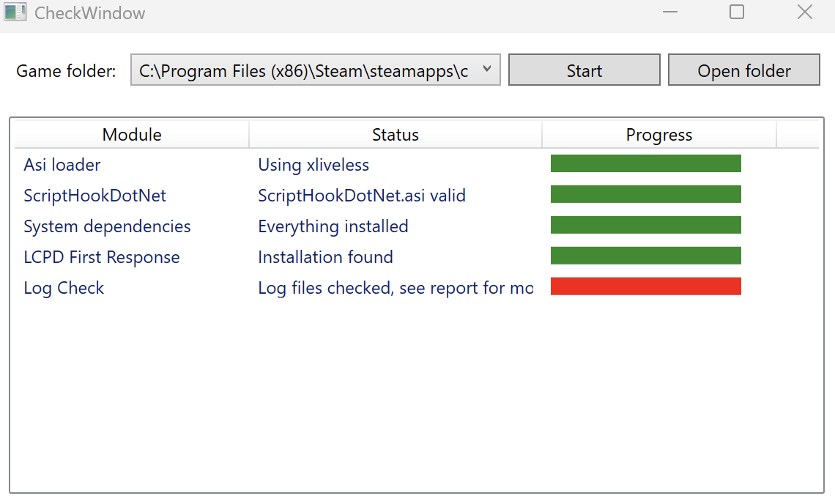Select the System dependencies row
This screenshot has width=835, height=504.
pyautogui.click(x=107, y=226)
